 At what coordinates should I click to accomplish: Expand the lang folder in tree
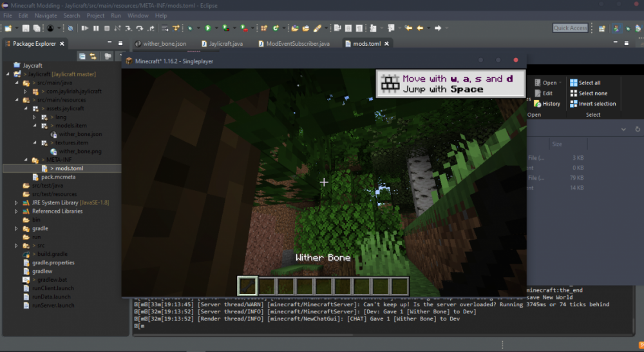point(35,117)
